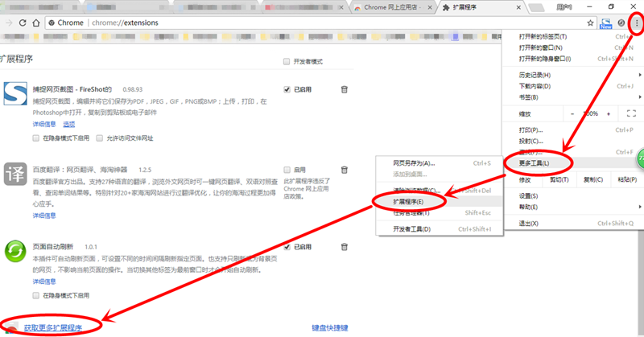Click the FireShot extension logo
This screenshot has height=337, width=644.
coord(15,93)
